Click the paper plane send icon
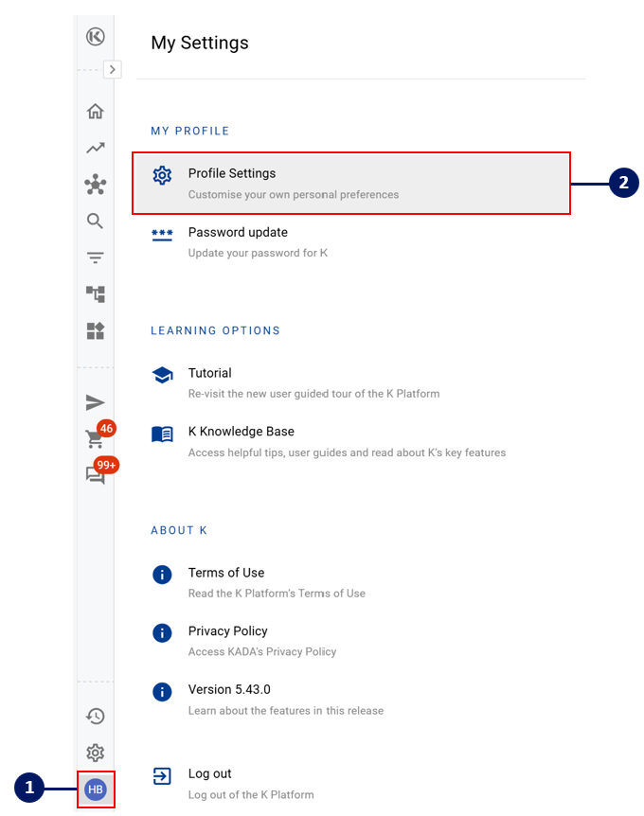644x816 pixels. pos(95,403)
